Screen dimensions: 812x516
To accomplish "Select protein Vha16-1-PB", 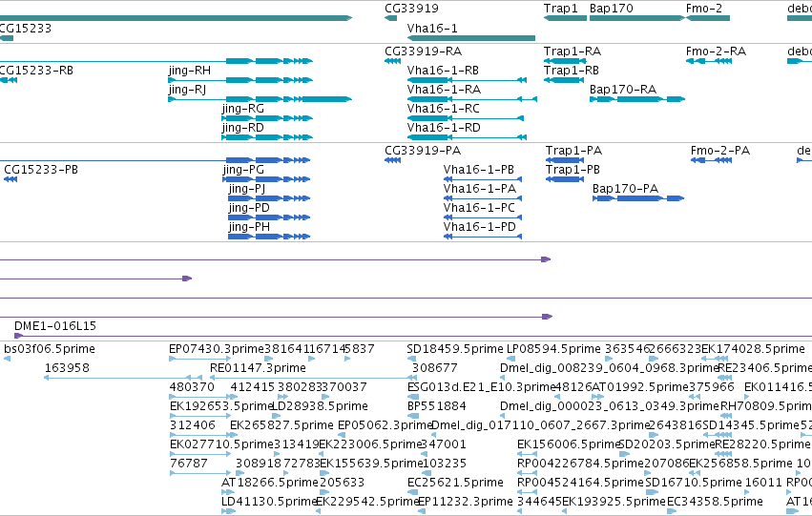I will pos(483,179).
